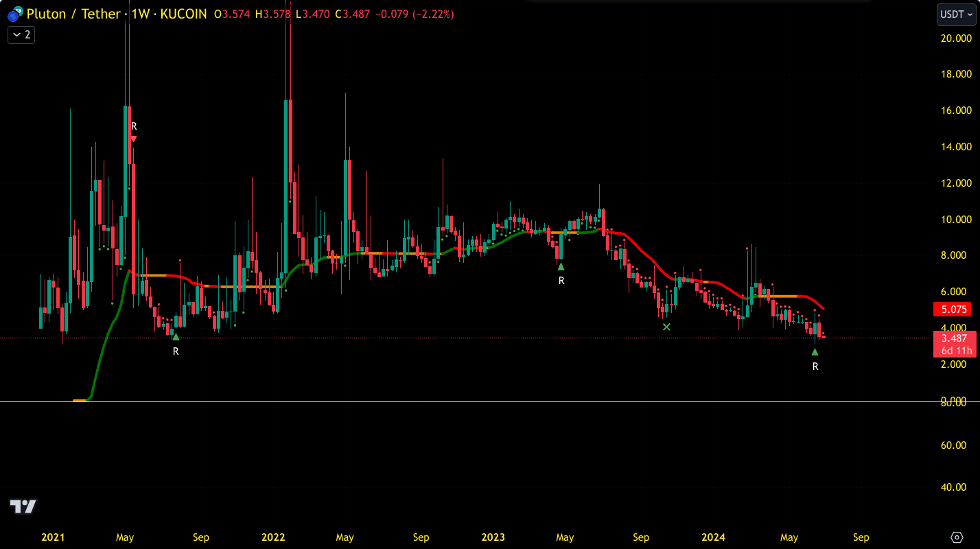The width and height of the screenshot is (980, 549).
Task: Click the 3.487 current price label
Action: (955, 338)
